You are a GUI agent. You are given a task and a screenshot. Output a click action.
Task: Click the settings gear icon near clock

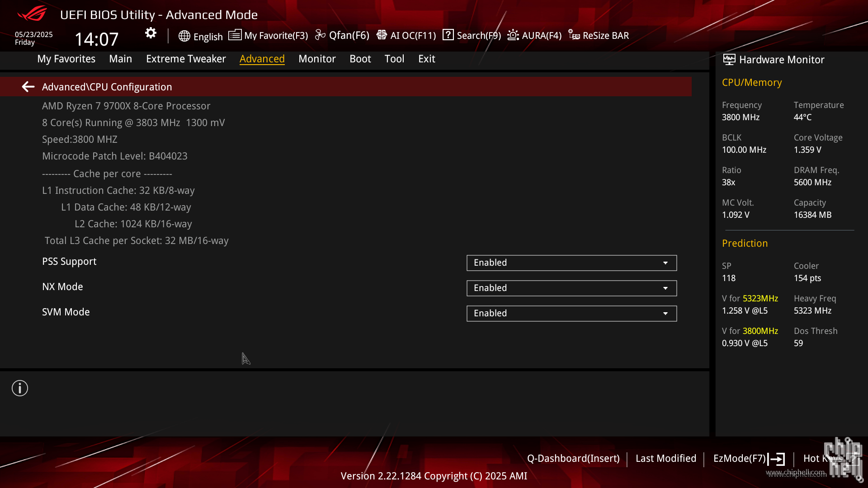tap(151, 33)
